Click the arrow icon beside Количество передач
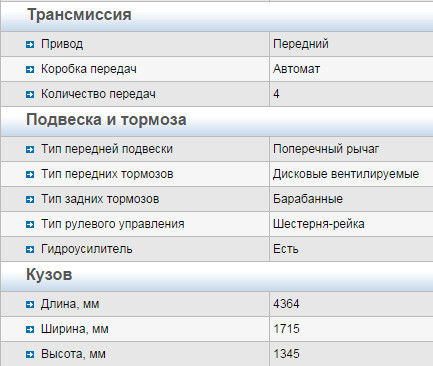 [30, 94]
